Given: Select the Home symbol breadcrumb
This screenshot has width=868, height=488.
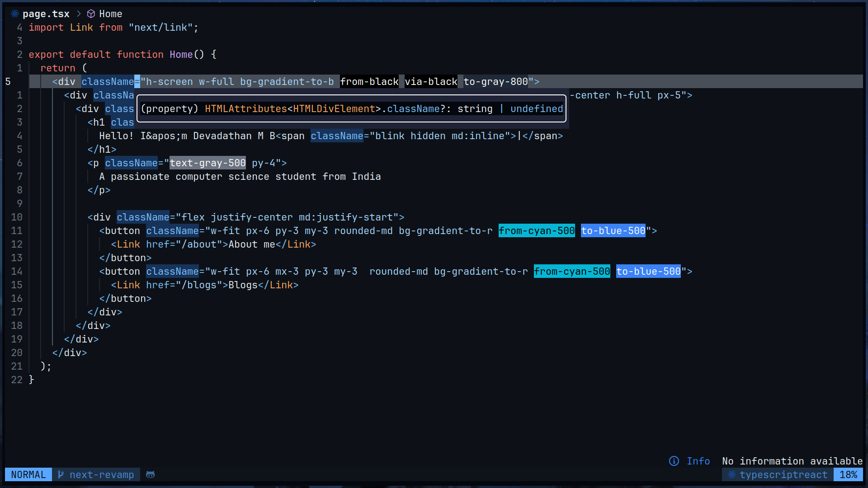Looking at the screenshot, I should click(110, 14).
